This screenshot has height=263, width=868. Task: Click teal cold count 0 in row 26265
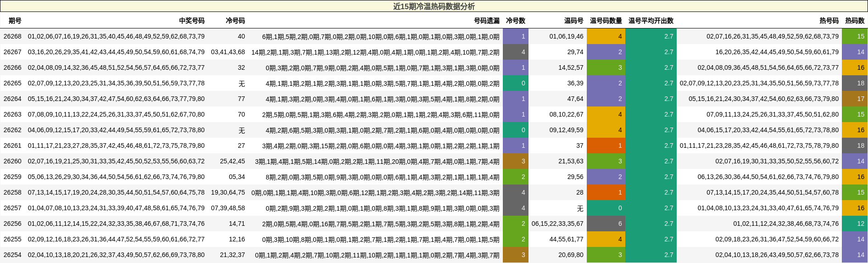click(516, 83)
